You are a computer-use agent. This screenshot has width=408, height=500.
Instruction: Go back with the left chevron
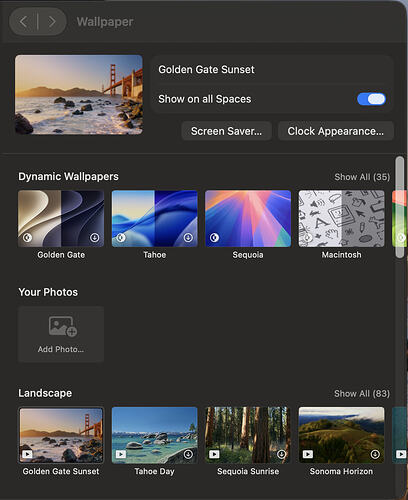[x=23, y=22]
